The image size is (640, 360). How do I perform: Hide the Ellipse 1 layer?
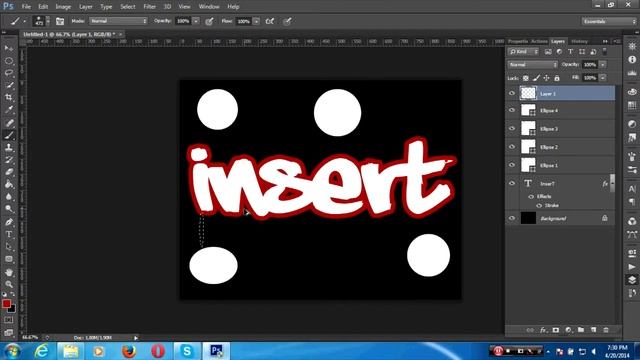click(512, 165)
